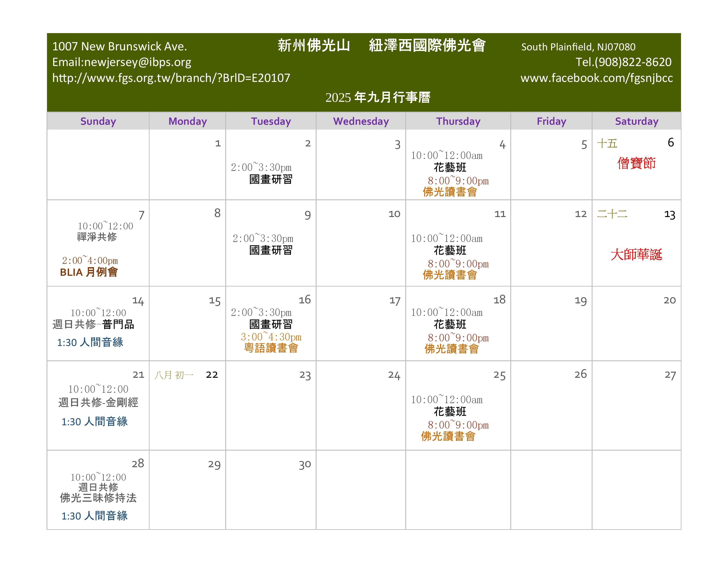Click 大師華誕 on September 13
Viewport: 728px width, 563px height.
(x=636, y=255)
